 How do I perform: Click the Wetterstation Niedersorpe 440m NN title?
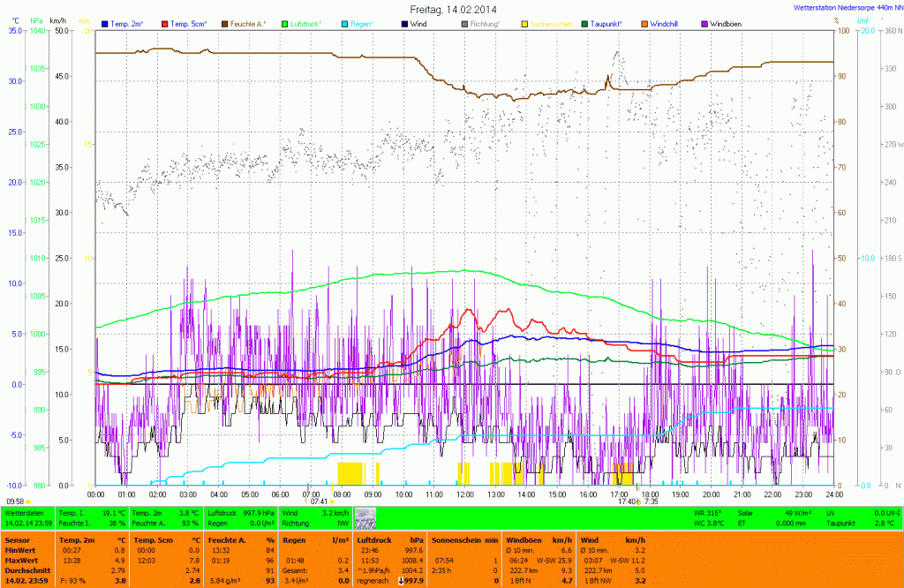842,8
